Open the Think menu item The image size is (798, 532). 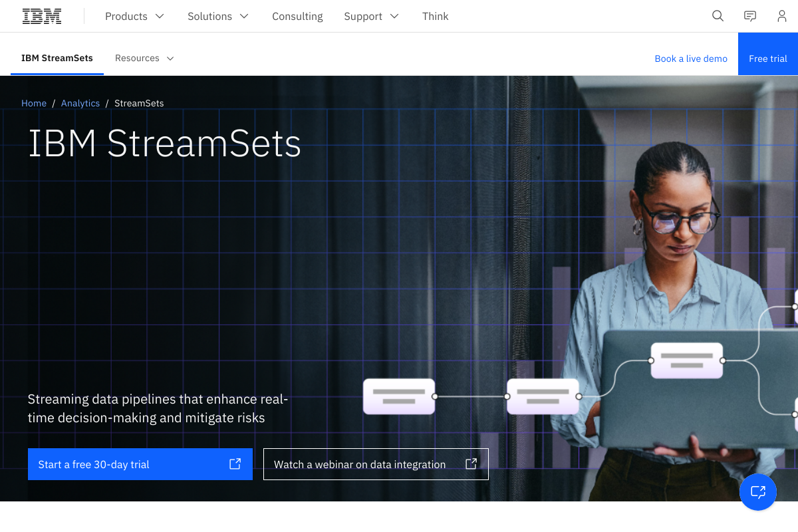[x=435, y=16]
